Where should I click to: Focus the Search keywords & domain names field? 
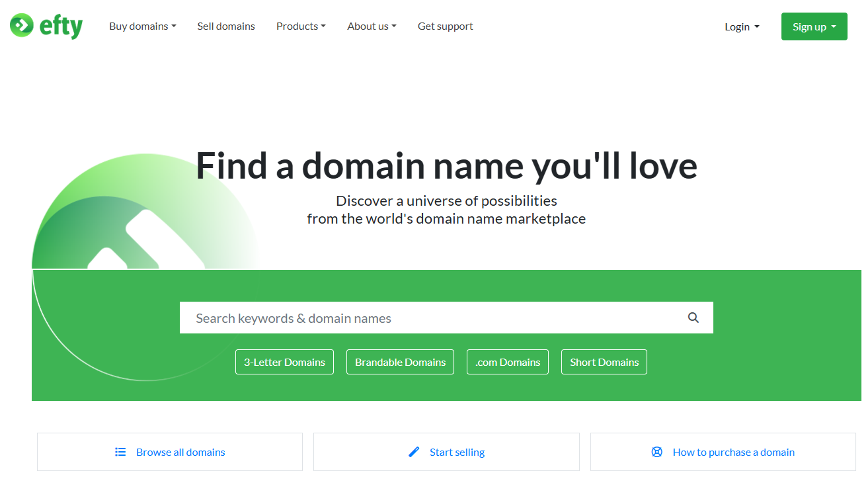point(430,318)
